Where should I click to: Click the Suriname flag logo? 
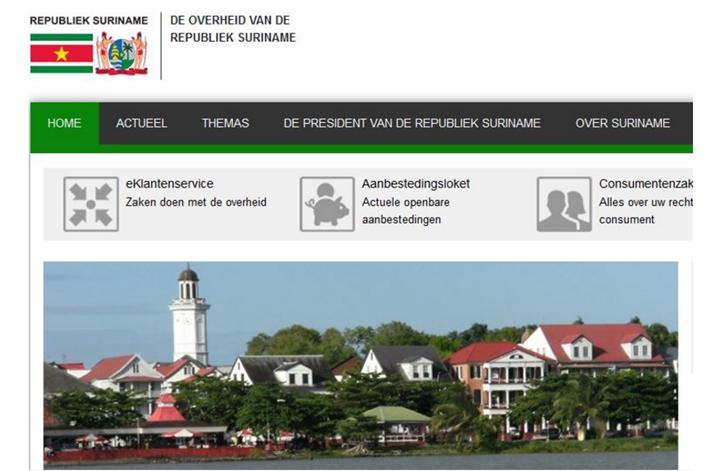point(62,53)
